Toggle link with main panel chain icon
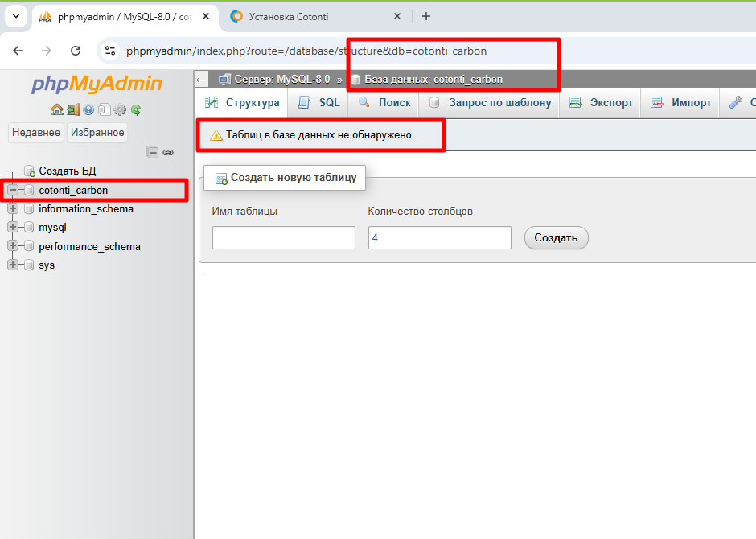 (x=168, y=152)
